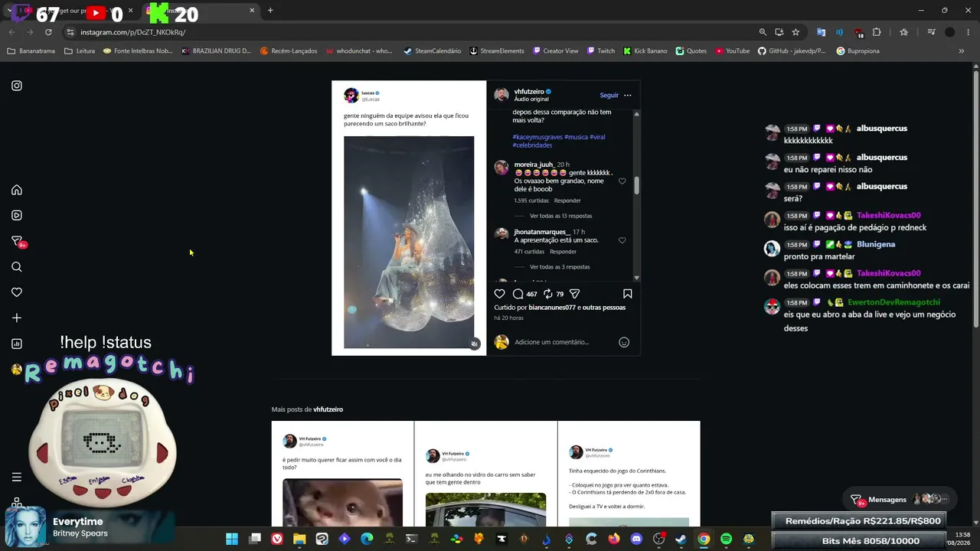The height and width of the screenshot is (551, 980).
Task: Open the Corinthians game post thumbnail
Action: (629, 474)
